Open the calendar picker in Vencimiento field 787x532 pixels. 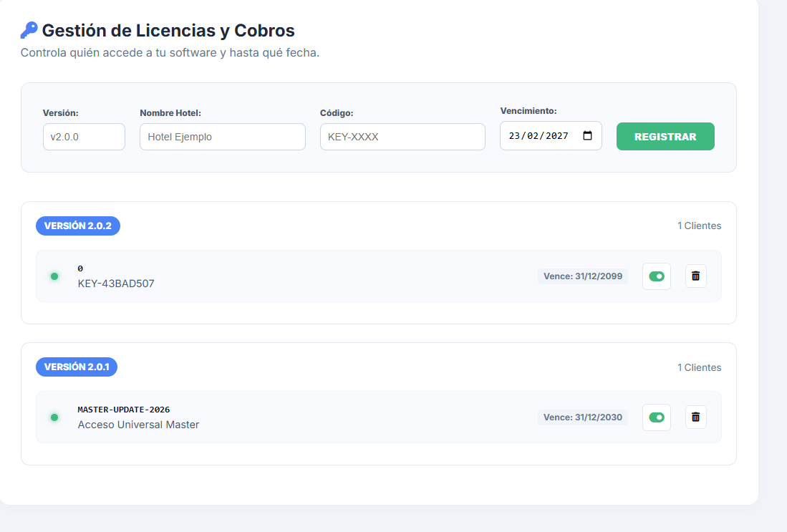[587, 136]
